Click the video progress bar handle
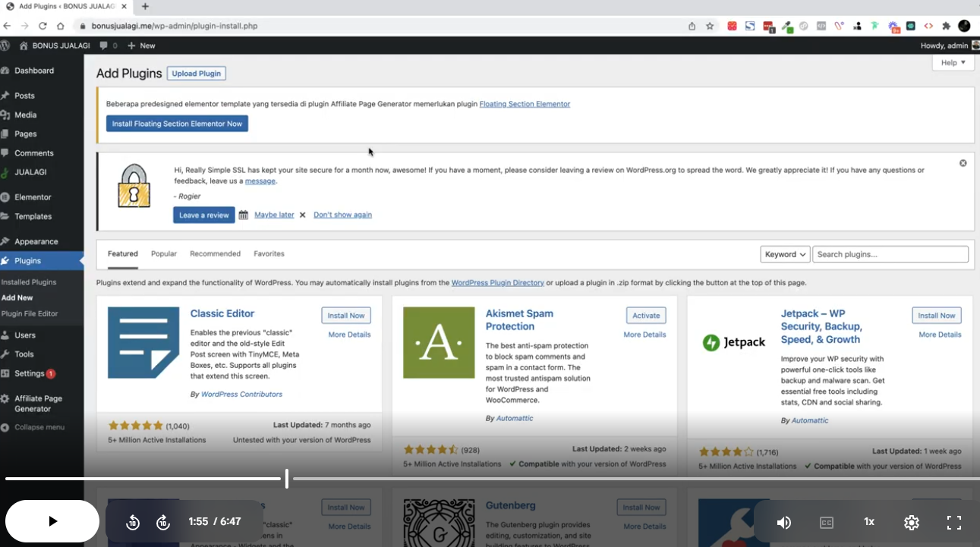 click(287, 479)
